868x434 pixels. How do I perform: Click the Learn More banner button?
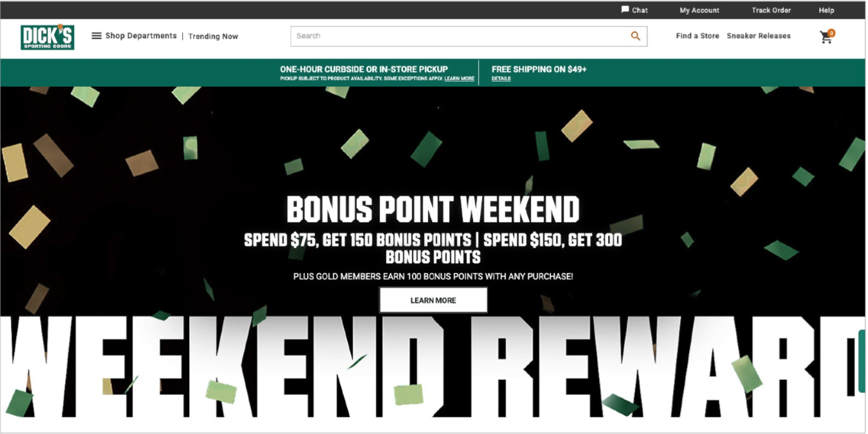tap(433, 300)
